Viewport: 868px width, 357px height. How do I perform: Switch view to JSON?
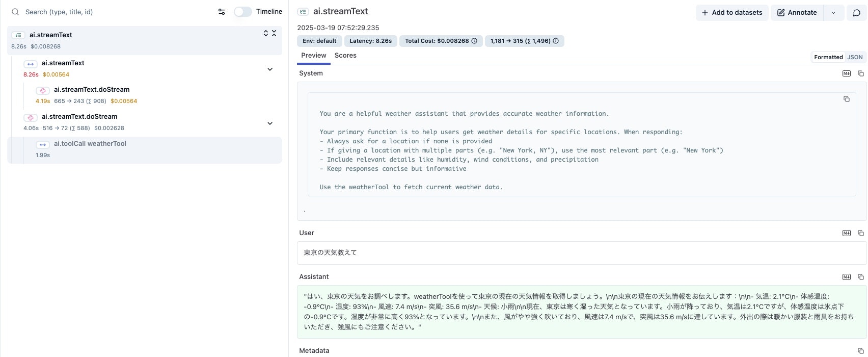[855, 57]
